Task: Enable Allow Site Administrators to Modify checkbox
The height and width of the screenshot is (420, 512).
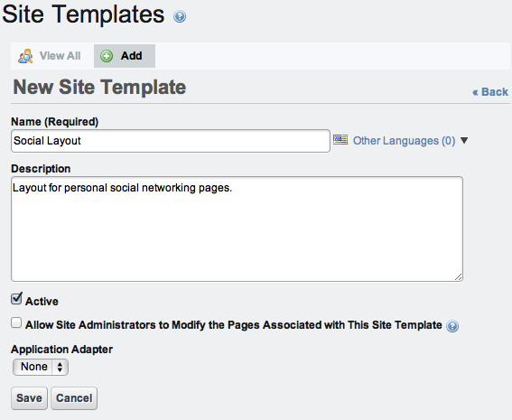Action: 16,322
